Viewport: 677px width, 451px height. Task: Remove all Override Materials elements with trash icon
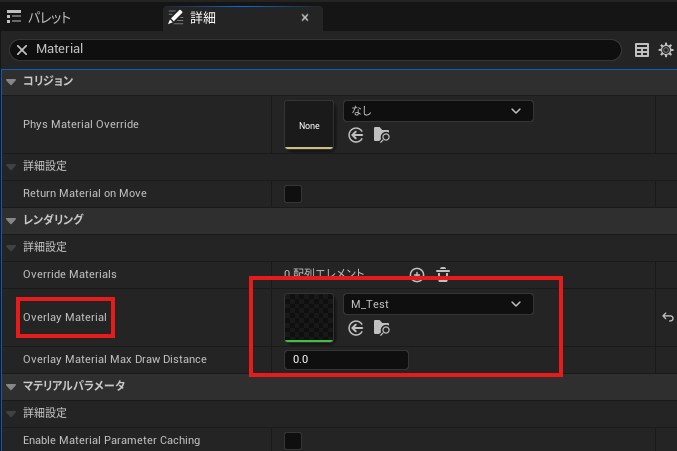[443, 273]
